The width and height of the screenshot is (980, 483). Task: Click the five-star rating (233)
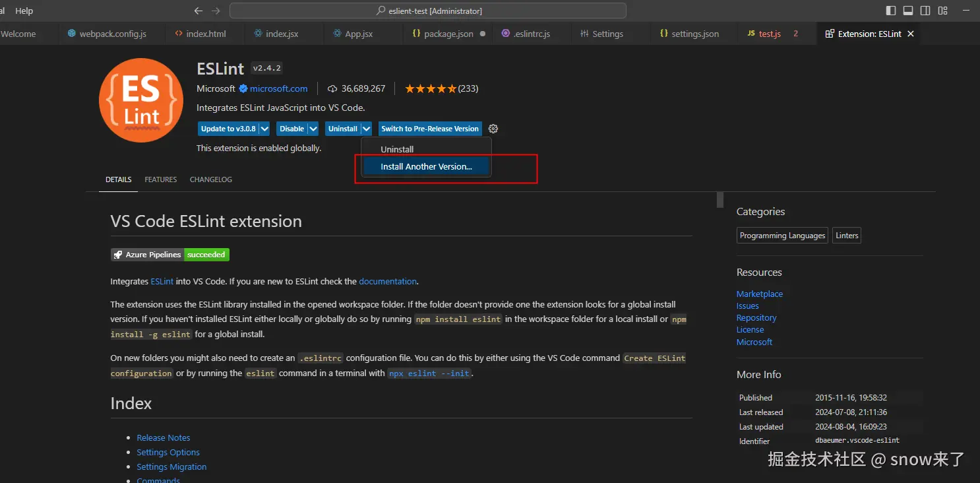[x=441, y=88]
